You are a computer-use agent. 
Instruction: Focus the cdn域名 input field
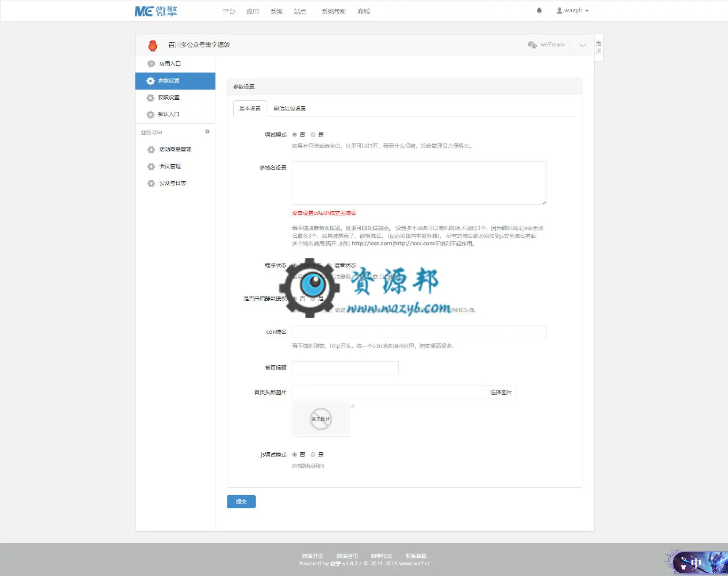[419, 332]
